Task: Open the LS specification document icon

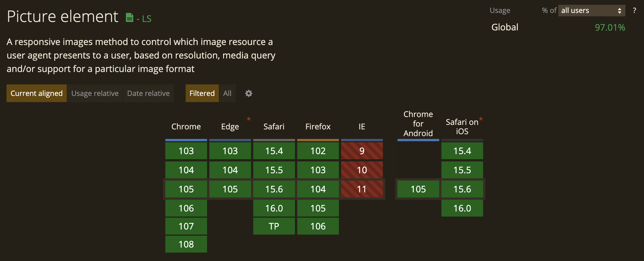Action: [129, 18]
